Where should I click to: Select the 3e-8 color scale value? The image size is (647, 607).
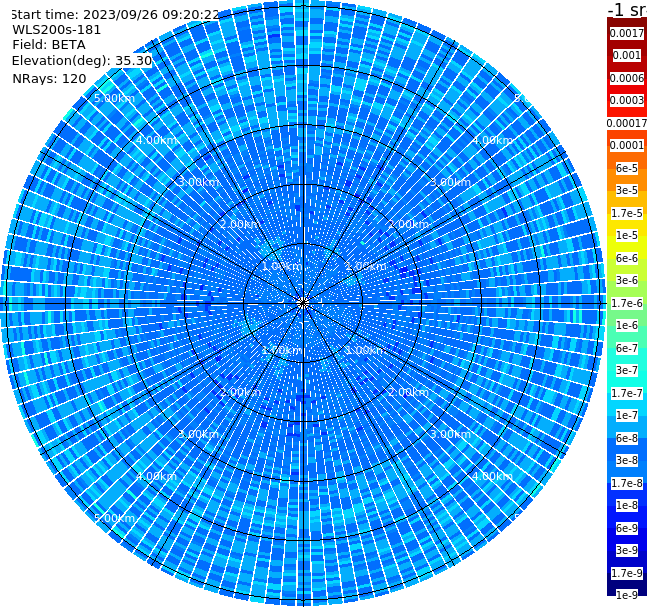pyautogui.click(x=627, y=460)
